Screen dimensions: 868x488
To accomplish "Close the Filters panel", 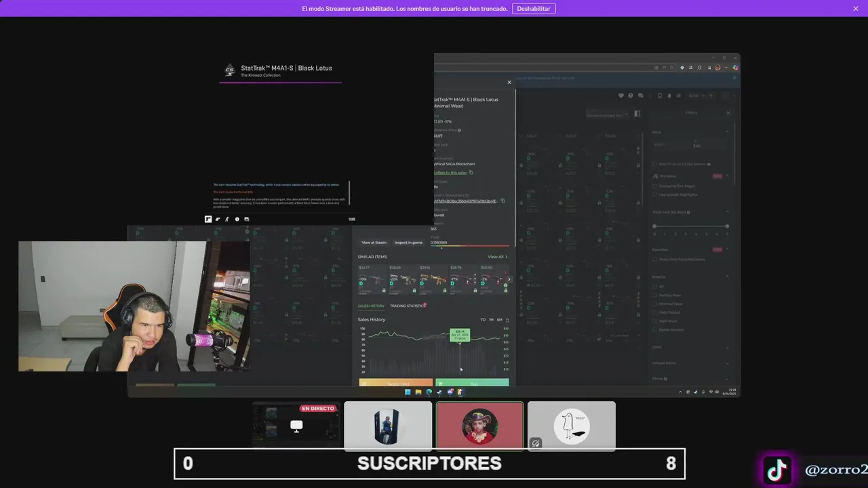I will pos(728,113).
